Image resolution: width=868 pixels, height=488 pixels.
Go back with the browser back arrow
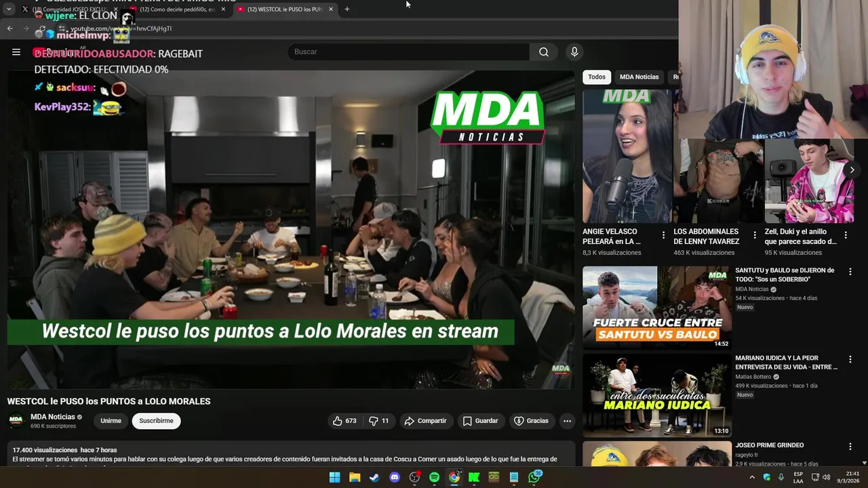[10, 28]
